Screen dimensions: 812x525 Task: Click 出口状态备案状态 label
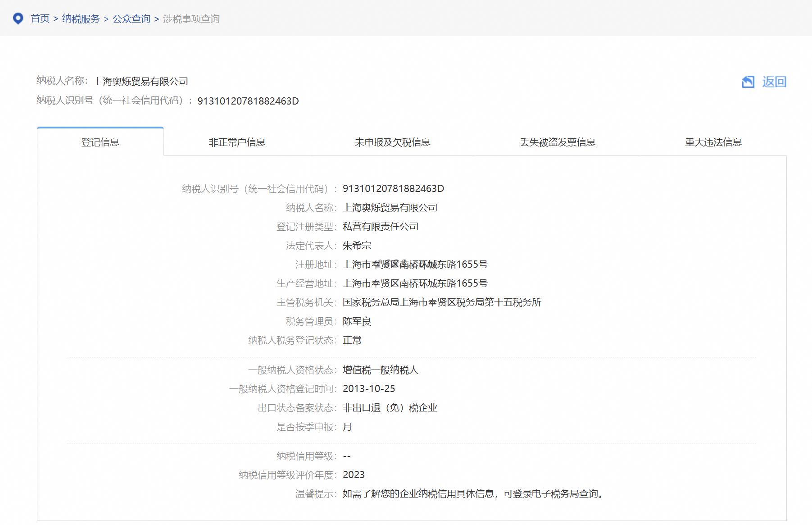point(297,408)
